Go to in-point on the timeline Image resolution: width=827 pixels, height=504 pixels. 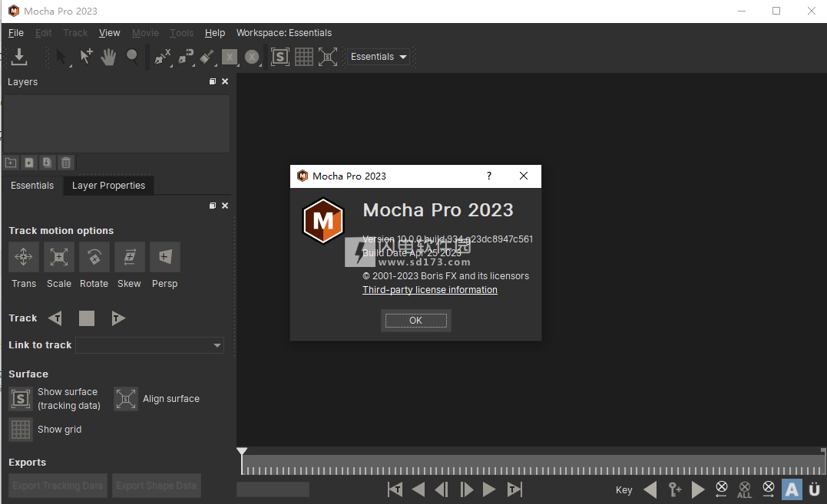[x=395, y=489]
